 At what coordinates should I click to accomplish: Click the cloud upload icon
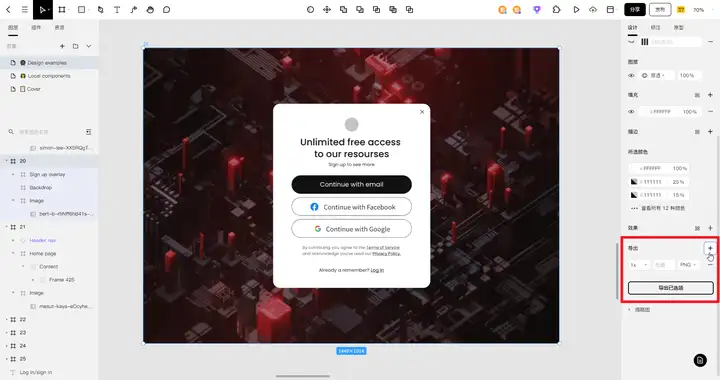pyautogui.click(x=593, y=10)
